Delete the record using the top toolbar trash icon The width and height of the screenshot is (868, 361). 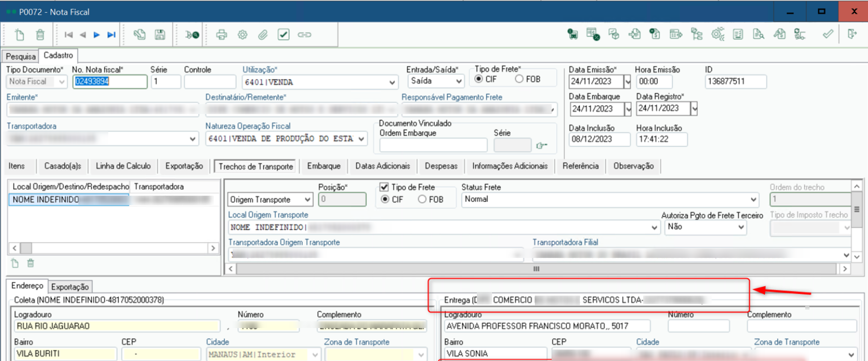(x=40, y=35)
